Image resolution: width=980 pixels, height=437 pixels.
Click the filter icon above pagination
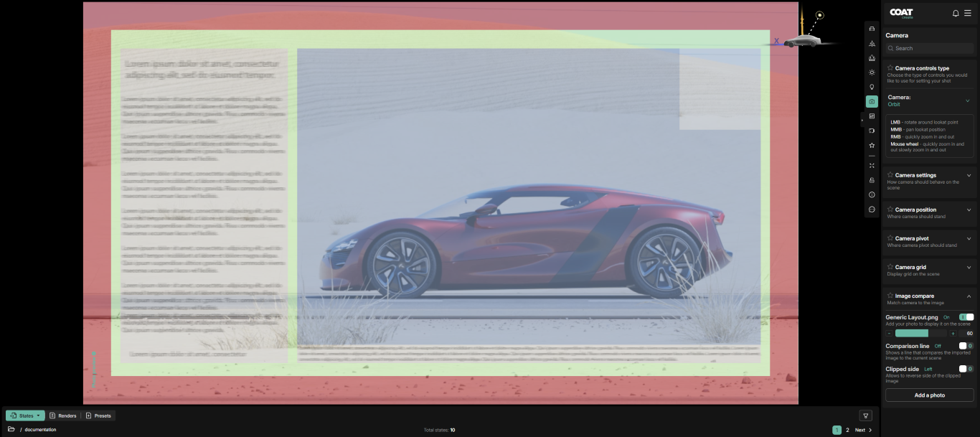click(866, 415)
